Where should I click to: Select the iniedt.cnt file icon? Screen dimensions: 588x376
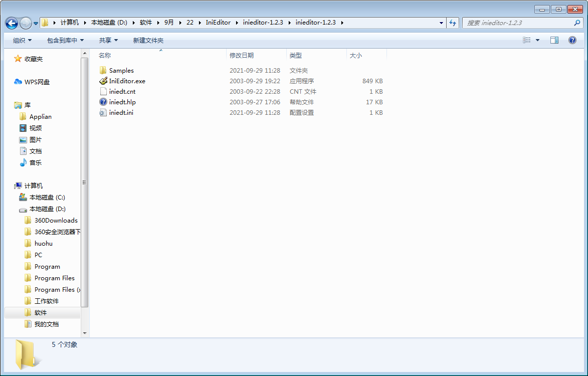pyautogui.click(x=103, y=91)
